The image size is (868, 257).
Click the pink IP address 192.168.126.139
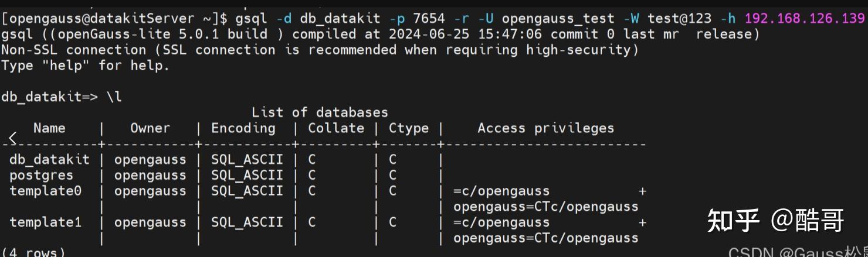[805, 19]
